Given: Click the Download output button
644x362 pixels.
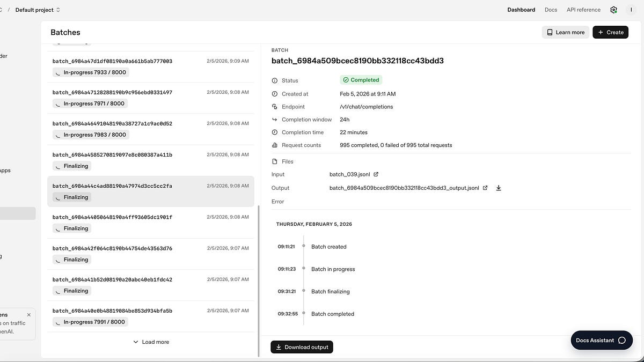Looking at the screenshot, I should click(302, 347).
